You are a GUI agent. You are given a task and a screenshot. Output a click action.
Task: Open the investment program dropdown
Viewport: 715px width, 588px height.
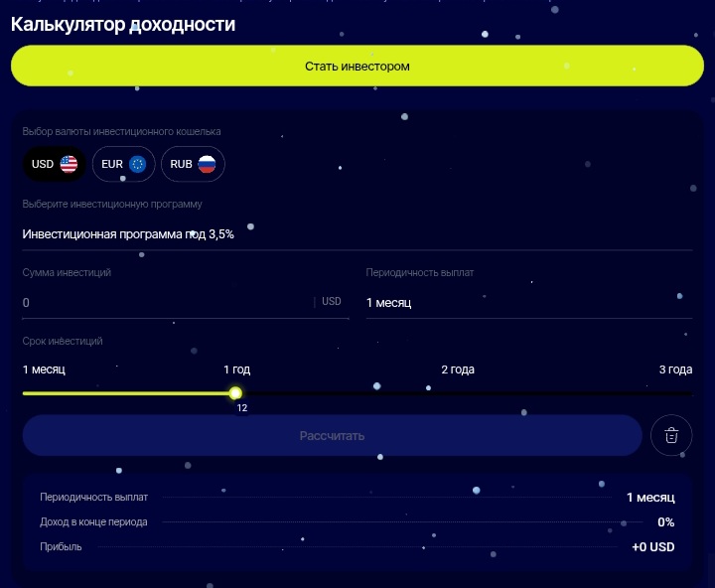pos(357,234)
